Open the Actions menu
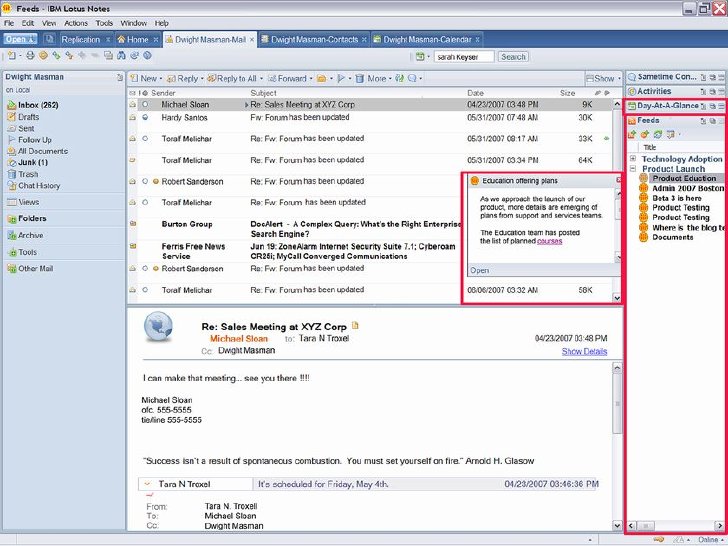 (x=76, y=23)
